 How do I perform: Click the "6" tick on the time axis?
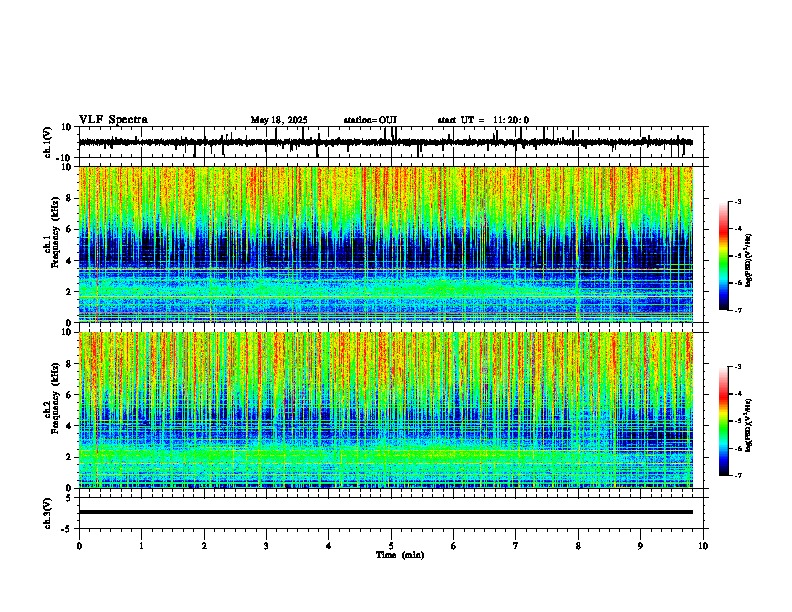pos(453,546)
